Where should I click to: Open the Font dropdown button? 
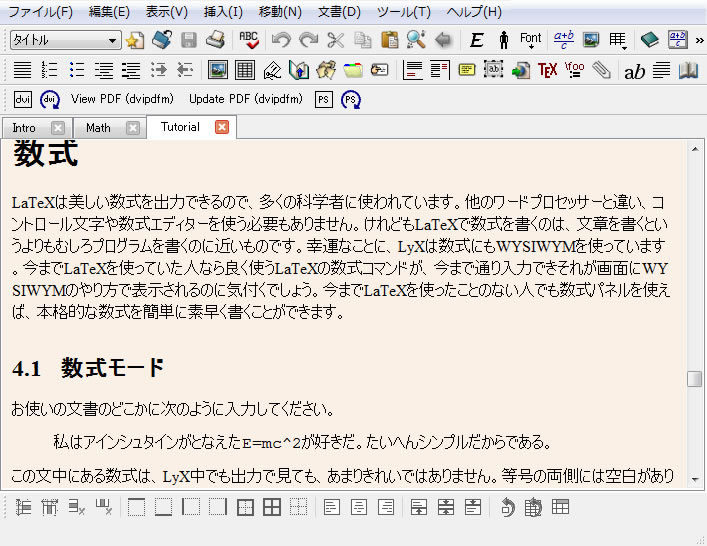click(531, 40)
